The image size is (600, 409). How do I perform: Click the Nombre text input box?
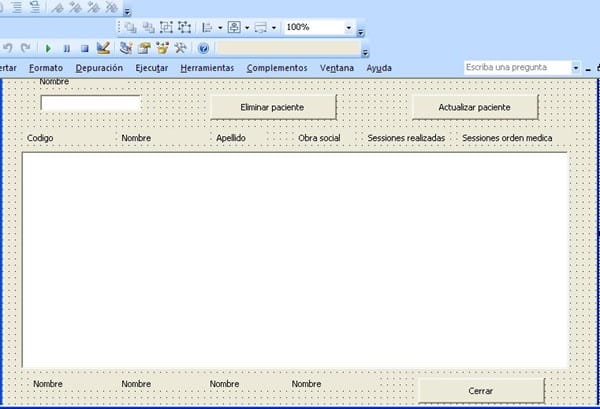(x=91, y=103)
